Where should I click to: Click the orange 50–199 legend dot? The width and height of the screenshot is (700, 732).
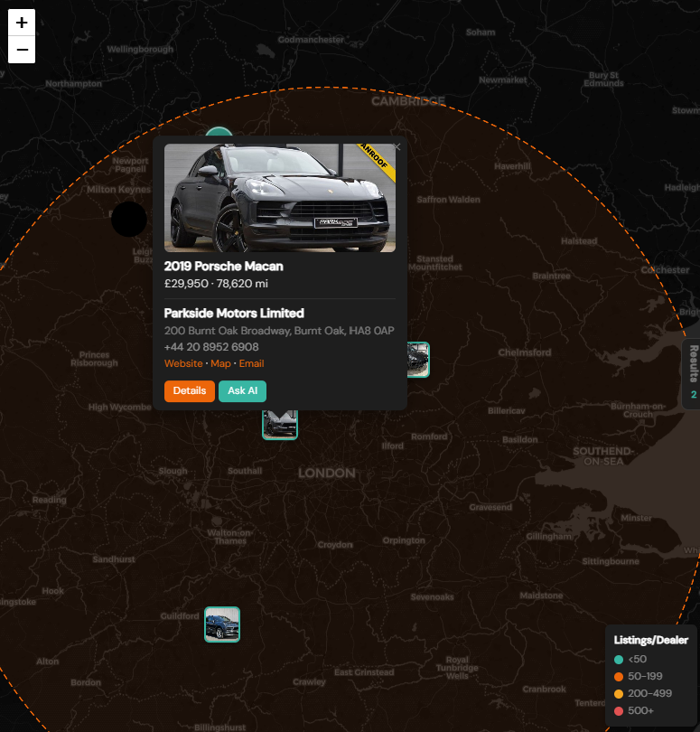tap(619, 677)
